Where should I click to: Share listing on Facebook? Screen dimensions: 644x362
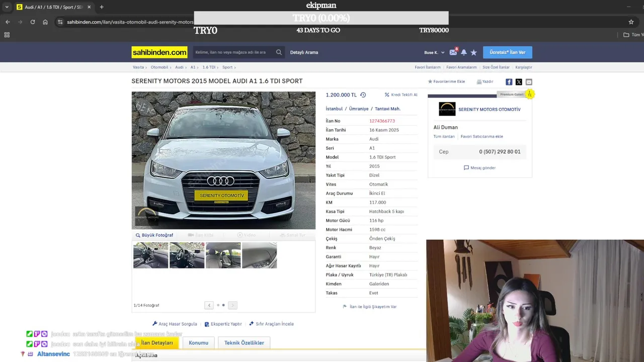point(509,82)
